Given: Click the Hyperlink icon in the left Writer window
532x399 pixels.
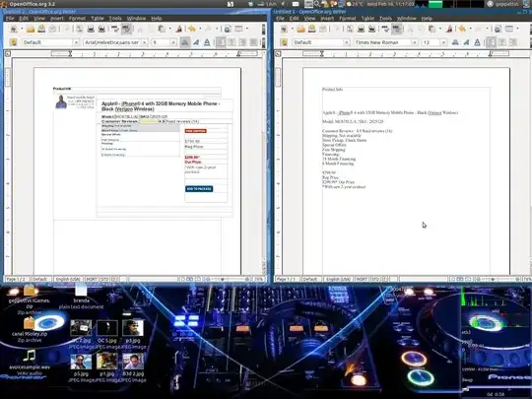Looking at the screenshot, I should pyautogui.click(x=228, y=29).
